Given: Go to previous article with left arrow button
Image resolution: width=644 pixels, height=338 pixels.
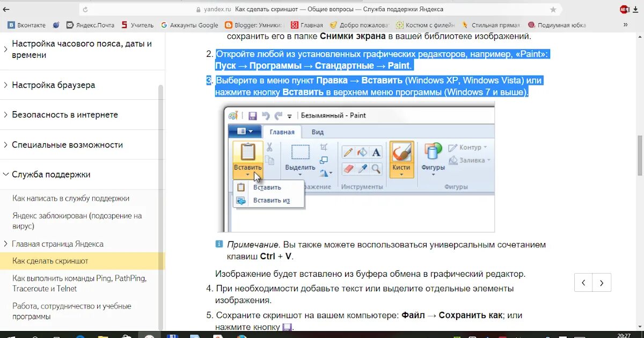Looking at the screenshot, I should pos(584,283).
